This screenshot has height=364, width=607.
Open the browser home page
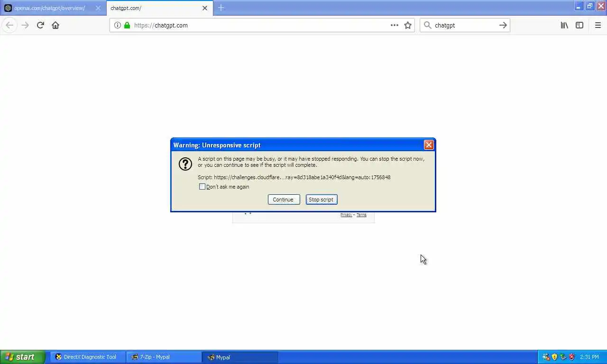coord(55,25)
